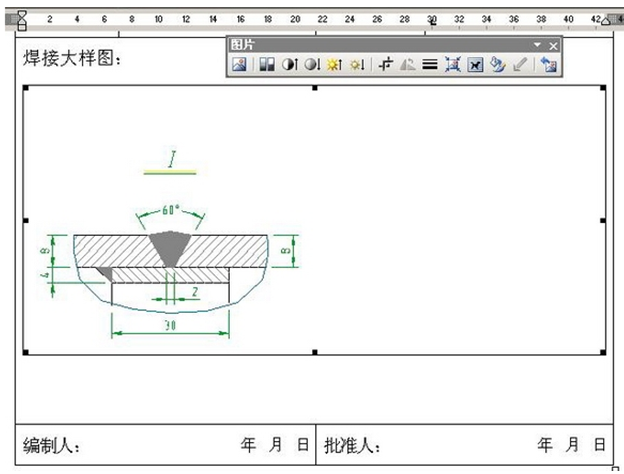Select the Set Transparent Color tool
Screen dimensions: 624x474
(518, 64)
